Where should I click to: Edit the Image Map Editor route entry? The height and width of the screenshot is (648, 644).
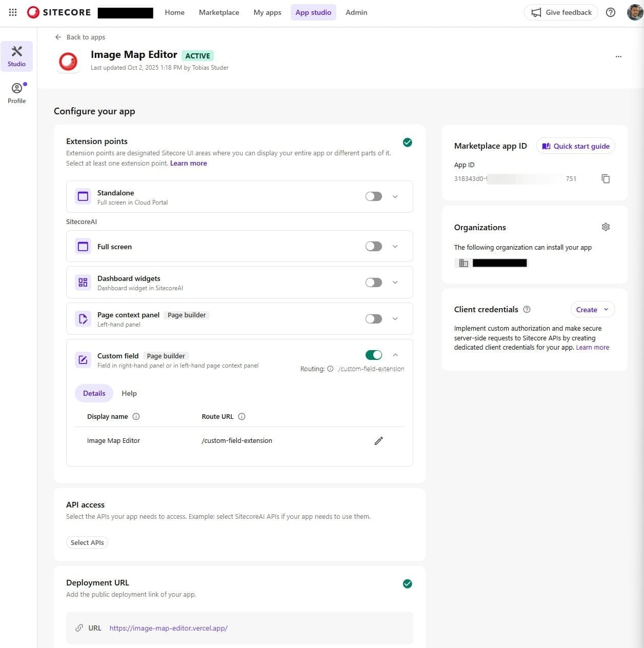[x=378, y=441]
